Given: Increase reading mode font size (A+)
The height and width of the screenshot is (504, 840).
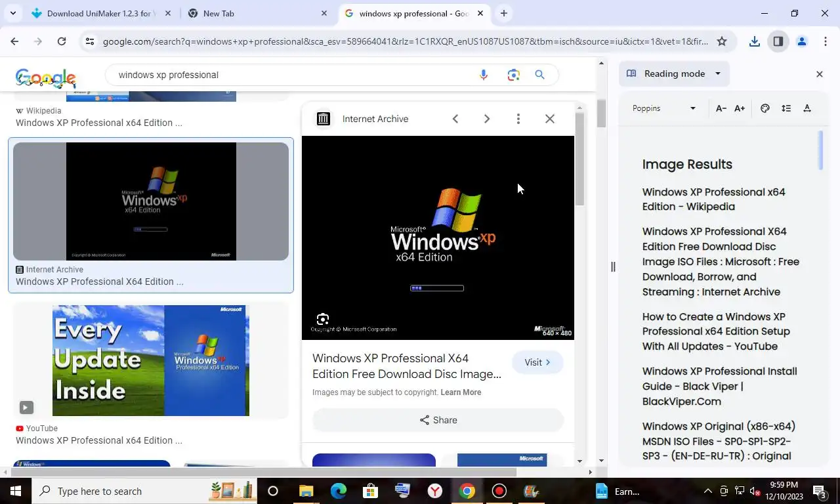Looking at the screenshot, I should [x=740, y=108].
